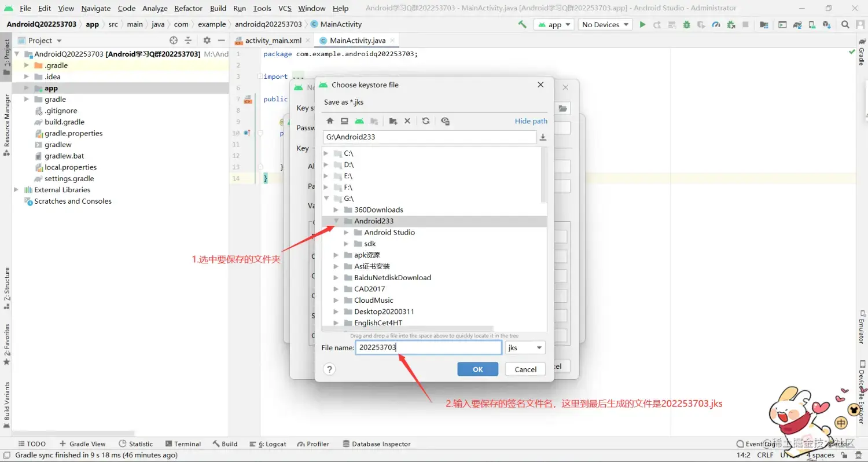Open the profiler gauge icon in toolbar
Image resolution: width=868 pixels, height=462 pixels.
tap(716, 24)
